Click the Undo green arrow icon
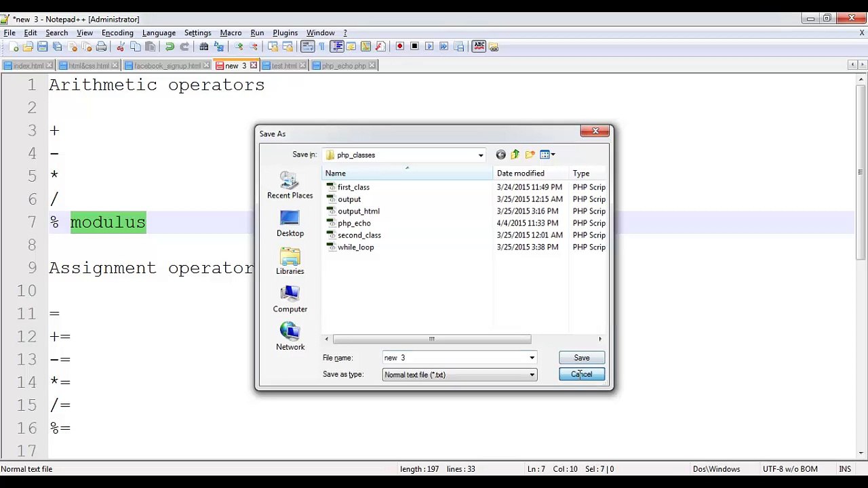Screen dimensions: 868x488 click(170, 47)
